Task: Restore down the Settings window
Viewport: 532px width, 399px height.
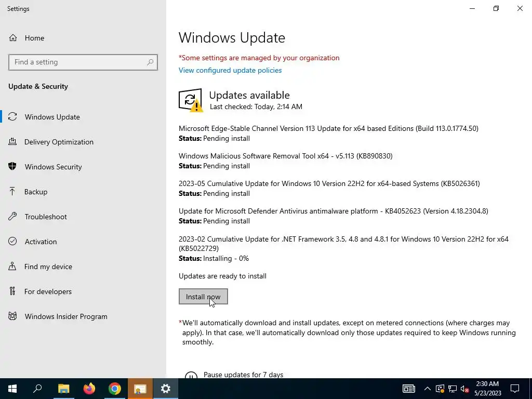Action: point(496,8)
